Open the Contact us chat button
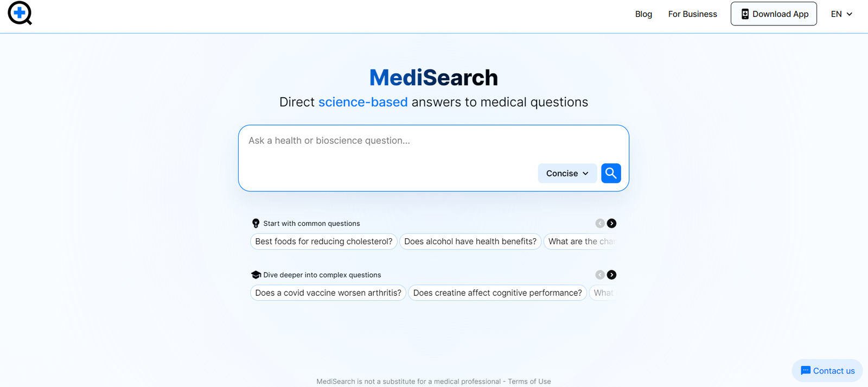This screenshot has width=868, height=387. coord(827,371)
